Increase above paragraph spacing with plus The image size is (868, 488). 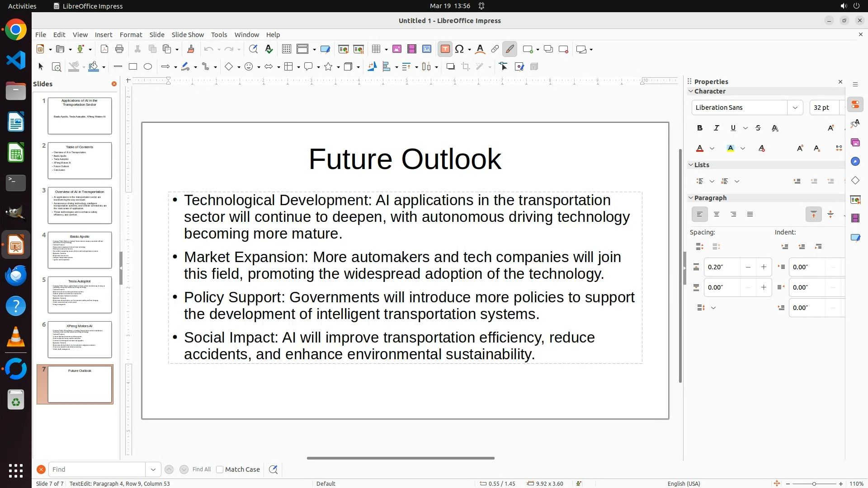(764, 267)
